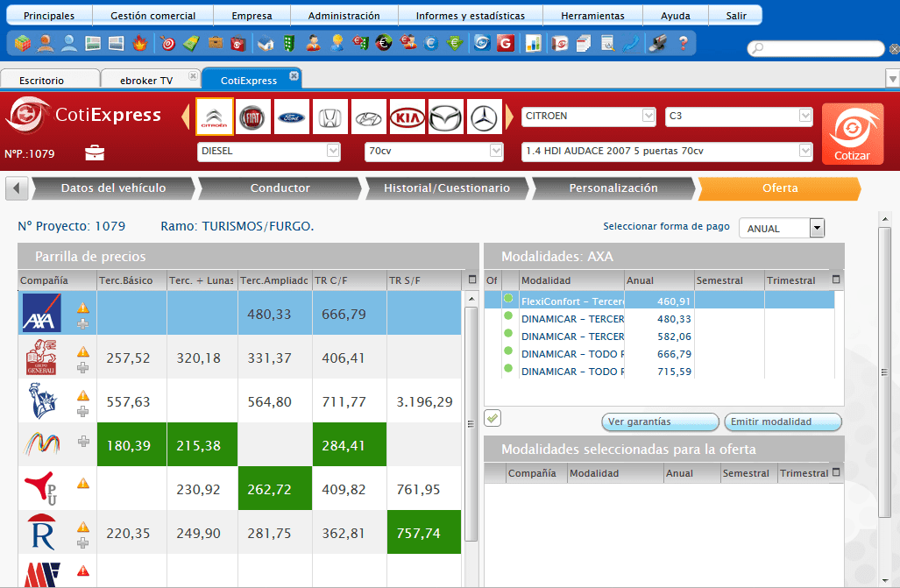Open the red G toolbar icon
The image size is (900, 588).
click(x=505, y=43)
